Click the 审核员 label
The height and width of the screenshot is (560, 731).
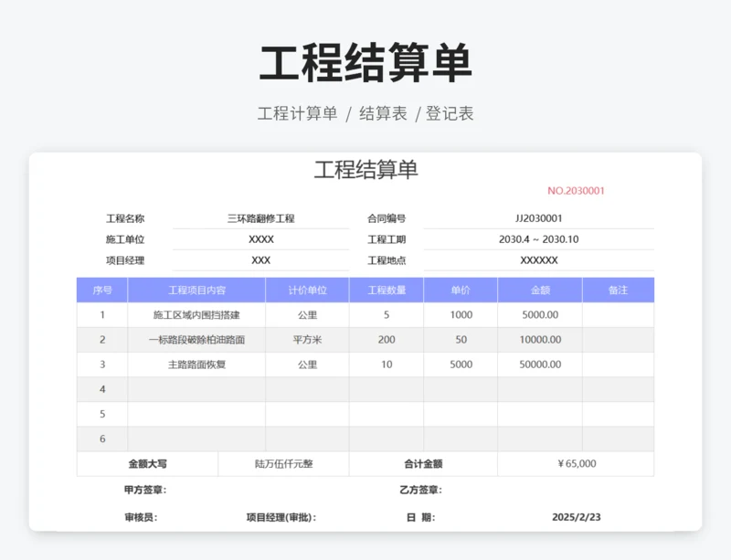coord(141,517)
